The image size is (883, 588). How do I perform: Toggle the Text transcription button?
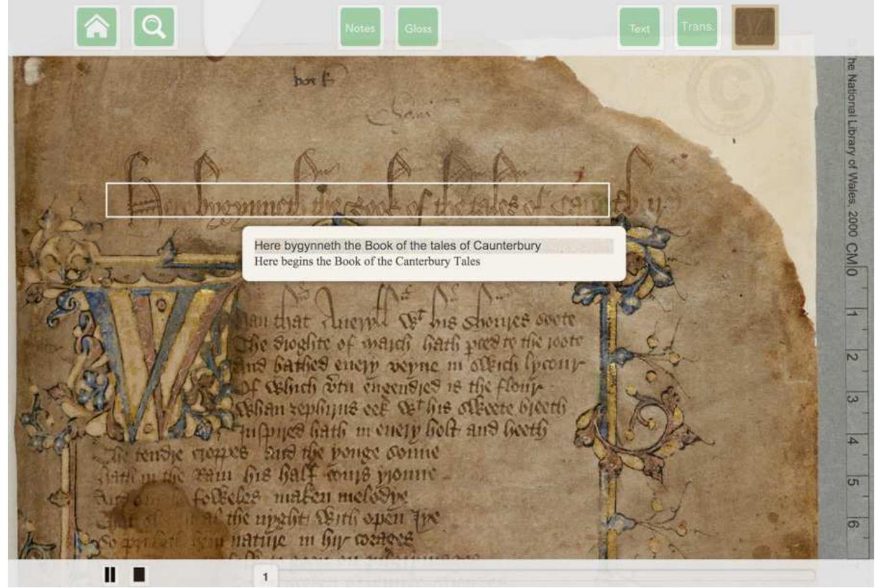tap(639, 27)
